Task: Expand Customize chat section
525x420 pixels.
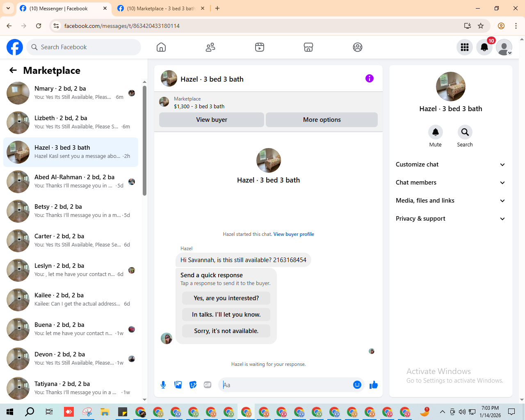Action: (x=451, y=164)
